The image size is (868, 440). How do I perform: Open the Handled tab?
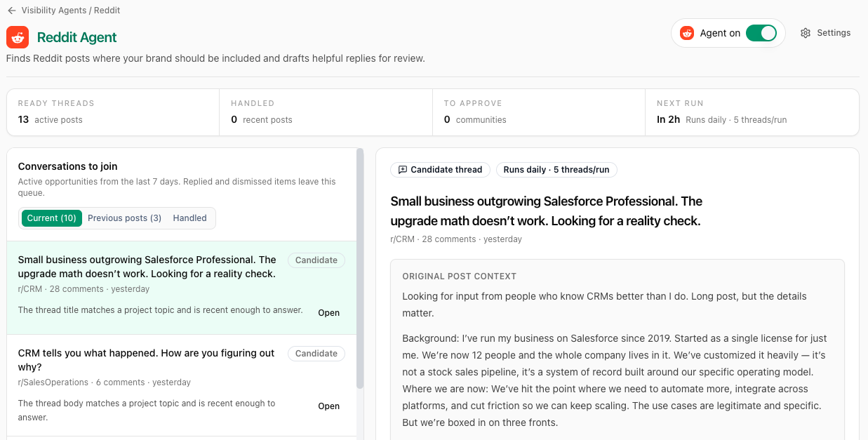pyautogui.click(x=190, y=218)
